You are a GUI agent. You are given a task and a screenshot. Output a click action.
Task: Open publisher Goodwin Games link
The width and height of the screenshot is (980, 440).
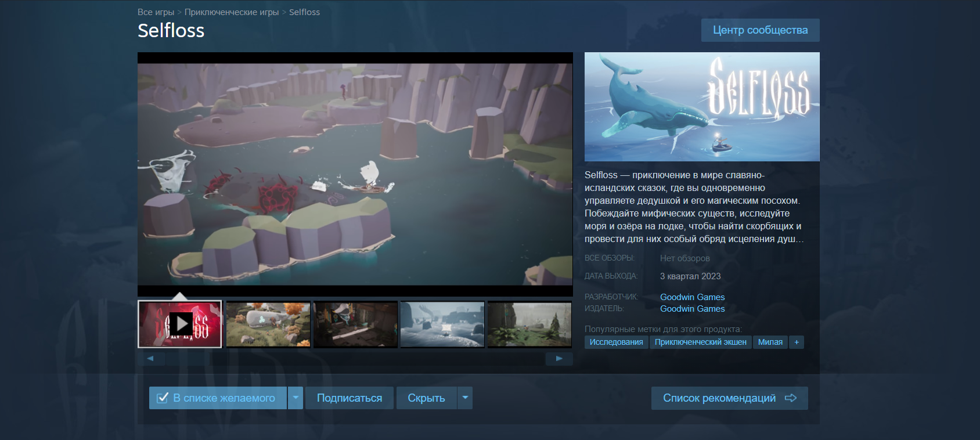pyautogui.click(x=692, y=309)
